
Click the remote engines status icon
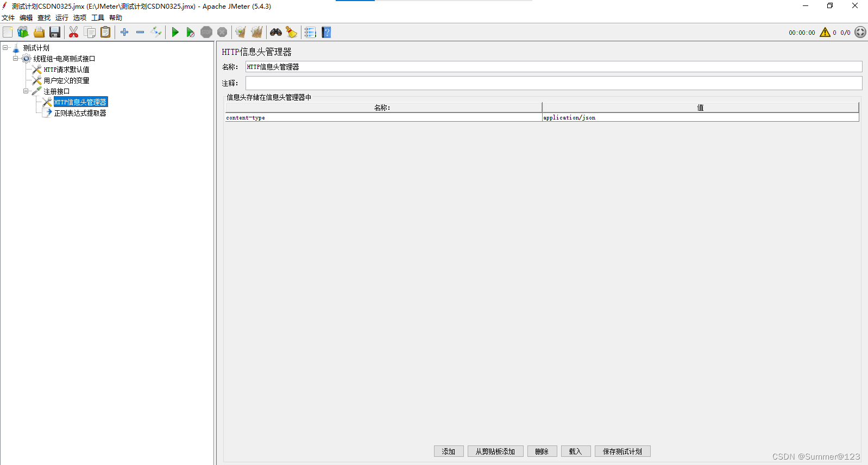click(860, 33)
